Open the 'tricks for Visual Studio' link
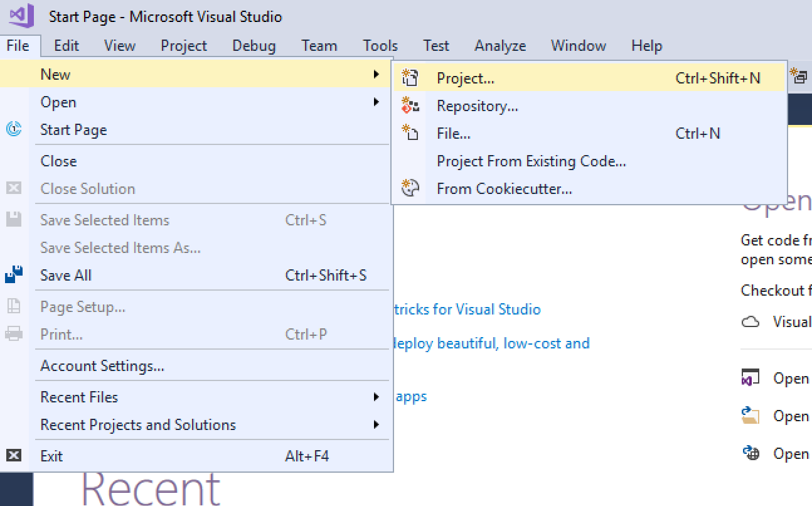 (x=467, y=309)
